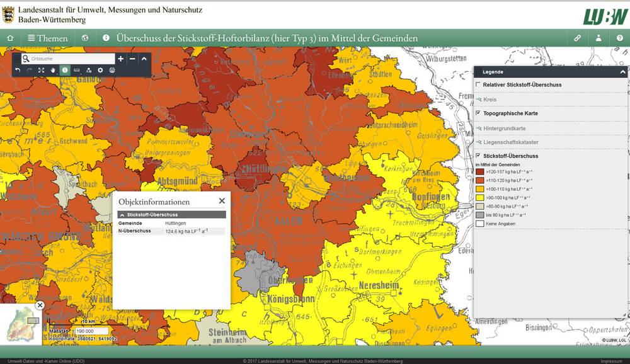This screenshot has height=364, width=630.
Task: Zoom out with the minus button
Action: (132, 59)
